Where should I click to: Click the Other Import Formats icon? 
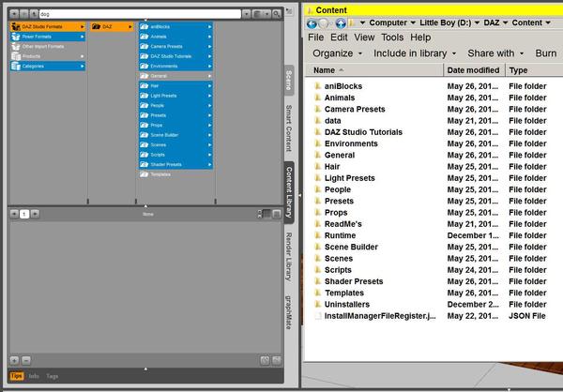(x=16, y=46)
